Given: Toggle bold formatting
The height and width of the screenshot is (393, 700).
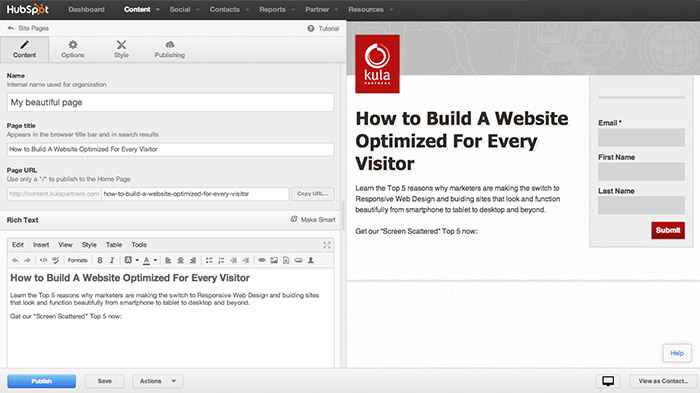Looking at the screenshot, I should (100, 260).
